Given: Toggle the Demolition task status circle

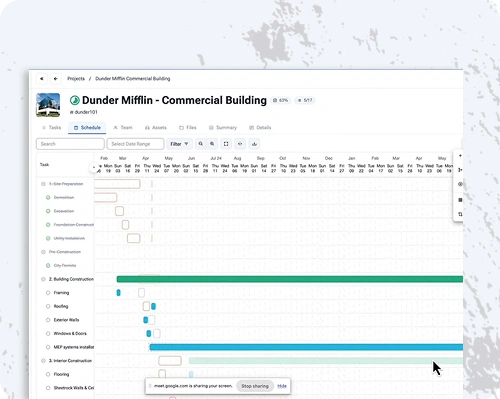Looking at the screenshot, I should [x=48, y=197].
